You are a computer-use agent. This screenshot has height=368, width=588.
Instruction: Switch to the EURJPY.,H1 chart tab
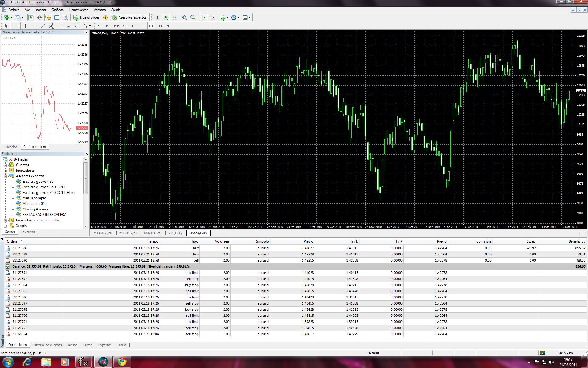(128, 233)
